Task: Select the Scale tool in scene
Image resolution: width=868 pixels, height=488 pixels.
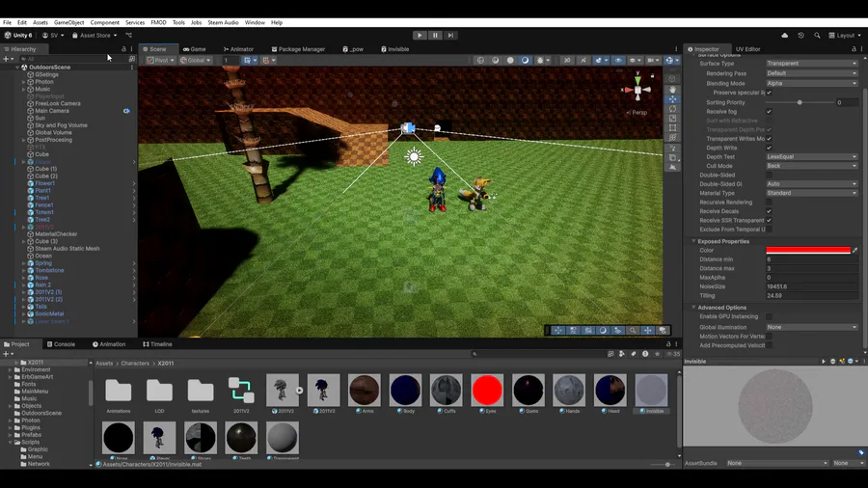Action: (672, 119)
